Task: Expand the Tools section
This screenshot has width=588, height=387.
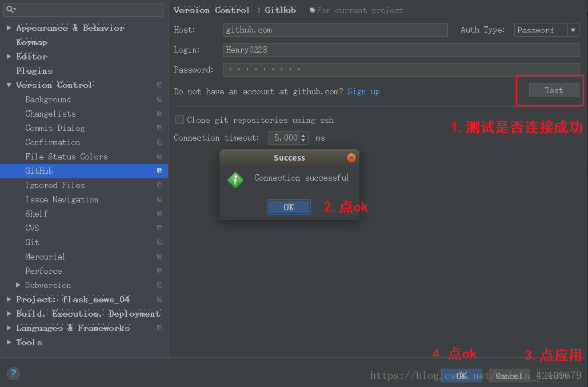Action: click(9, 342)
